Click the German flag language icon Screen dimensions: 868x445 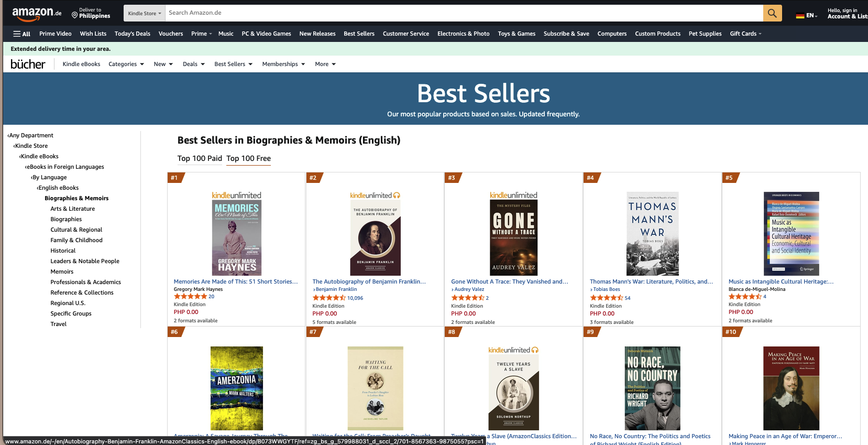800,16
